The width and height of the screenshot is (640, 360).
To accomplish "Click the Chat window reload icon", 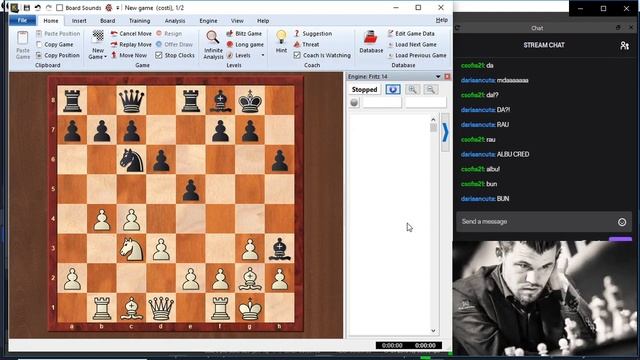I will [x=458, y=28].
